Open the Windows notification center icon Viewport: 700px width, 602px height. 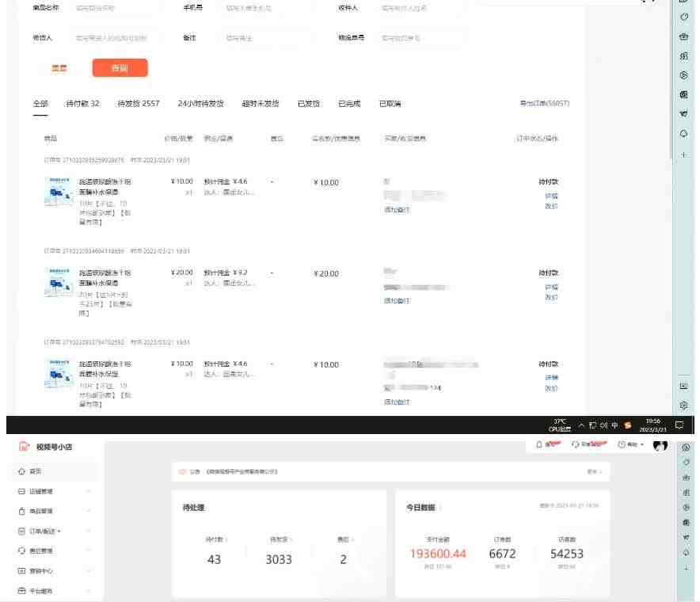click(679, 425)
